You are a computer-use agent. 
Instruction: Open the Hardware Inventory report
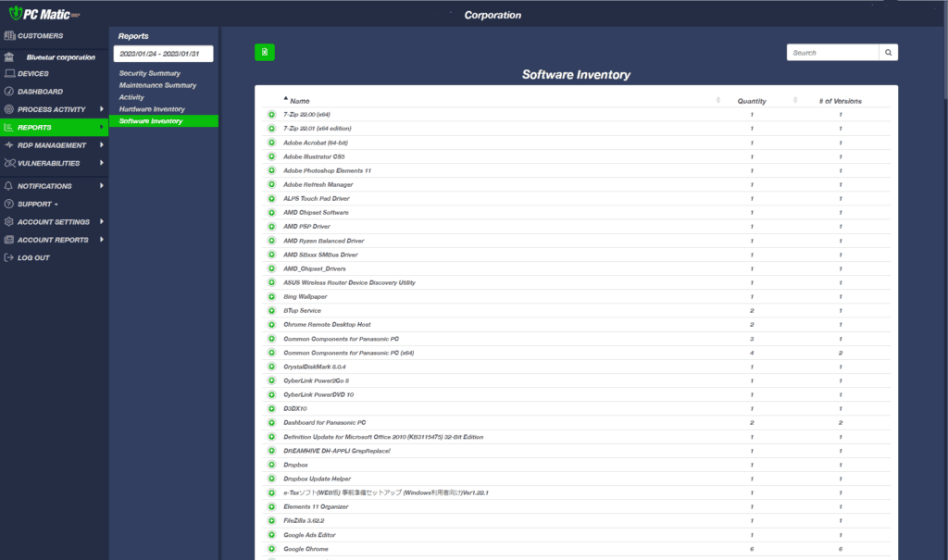(x=152, y=109)
